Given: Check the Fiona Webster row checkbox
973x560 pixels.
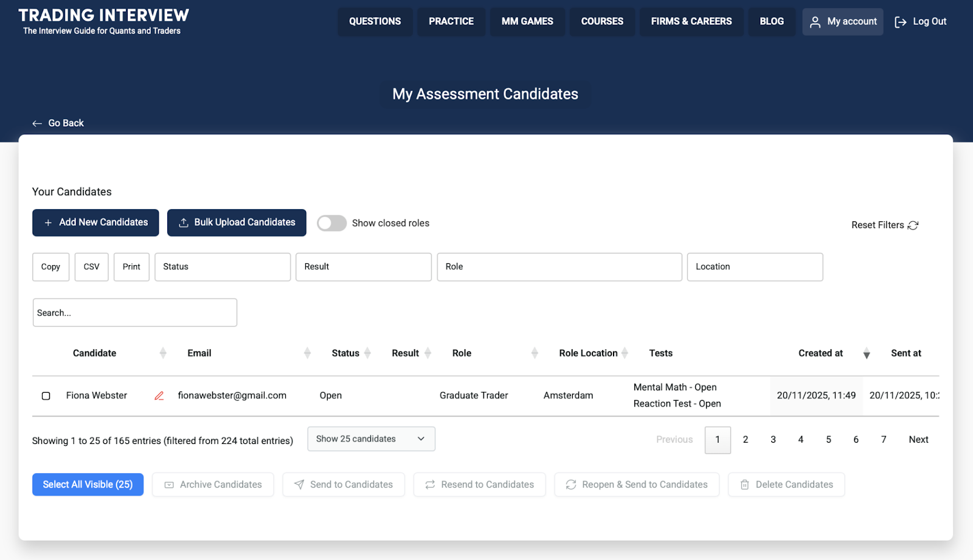Looking at the screenshot, I should [x=46, y=396].
